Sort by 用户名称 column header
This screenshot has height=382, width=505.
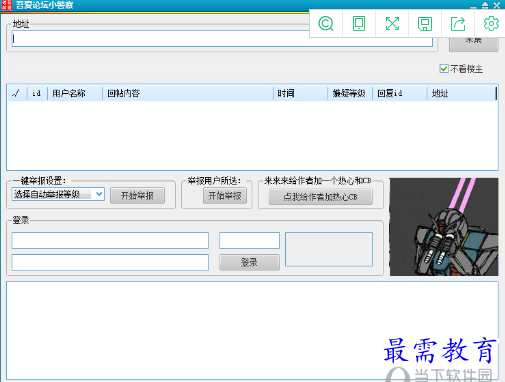(x=75, y=93)
